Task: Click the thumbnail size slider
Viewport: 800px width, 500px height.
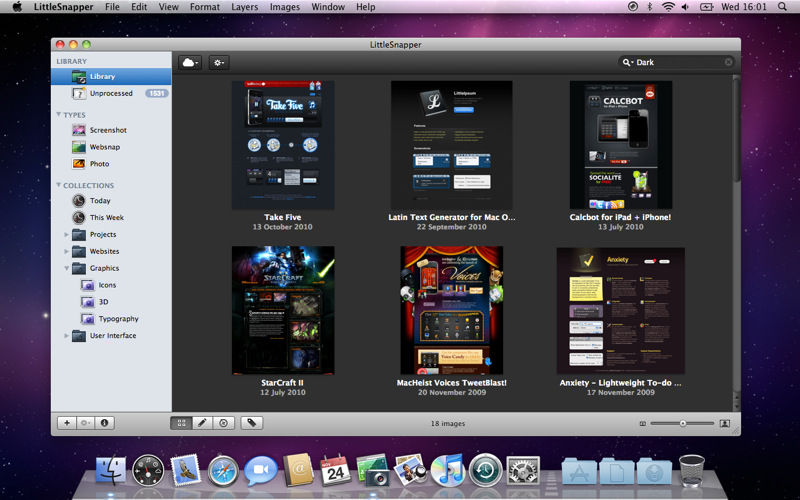Action: 683,423
